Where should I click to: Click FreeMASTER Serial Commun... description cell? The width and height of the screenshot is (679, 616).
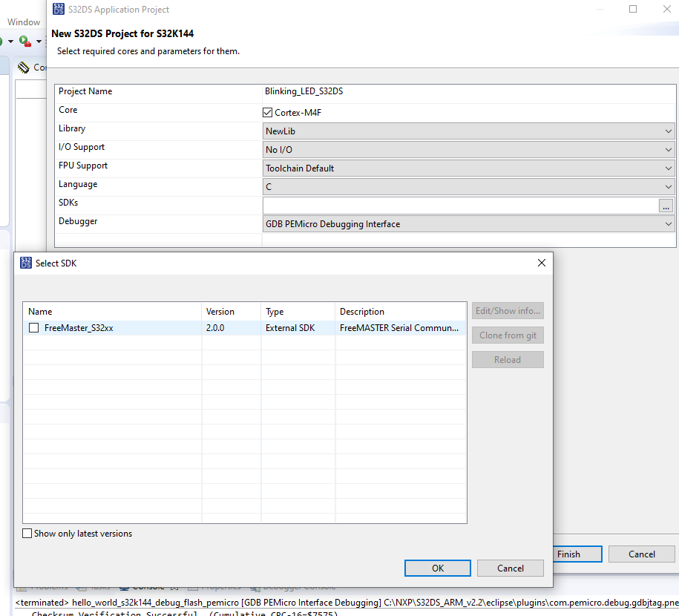[x=398, y=328]
